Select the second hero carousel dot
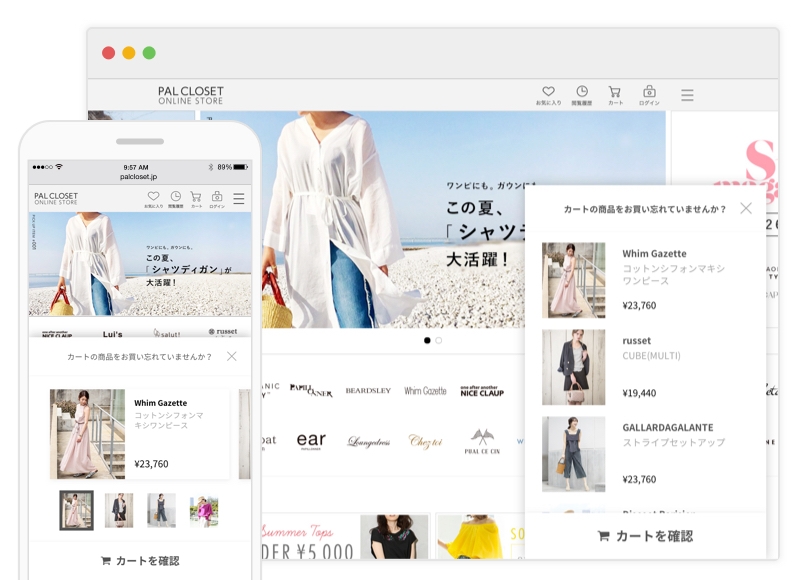Viewport: 800px width, 580px height. coord(438,340)
